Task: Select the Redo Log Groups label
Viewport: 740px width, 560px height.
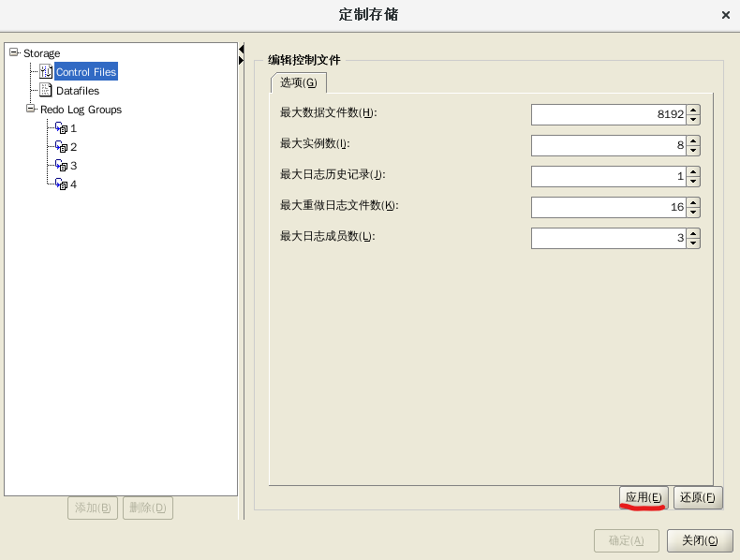Action: (x=81, y=110)
